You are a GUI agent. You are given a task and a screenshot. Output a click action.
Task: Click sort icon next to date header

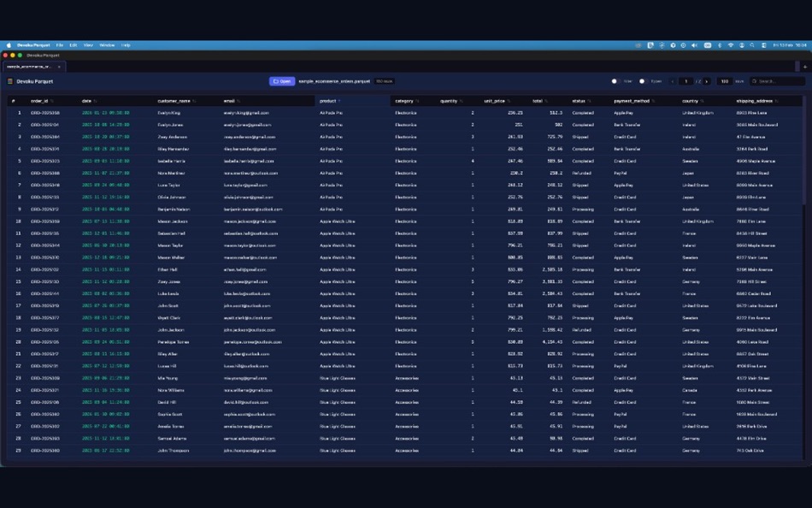(95, 101)
